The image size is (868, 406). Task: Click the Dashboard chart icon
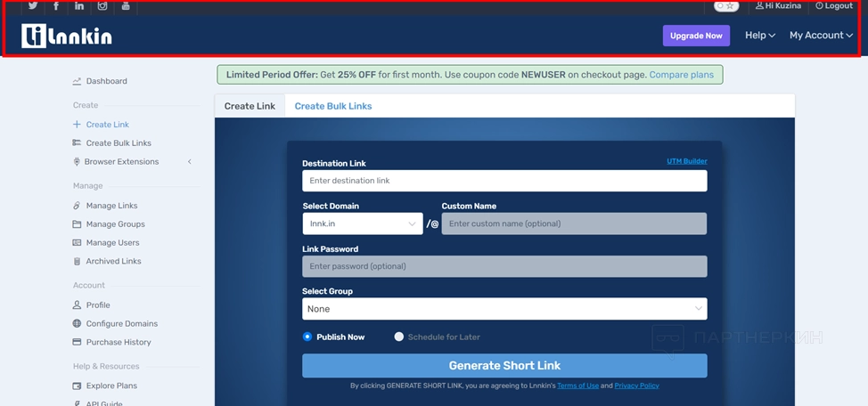click(x=77, y=81)
